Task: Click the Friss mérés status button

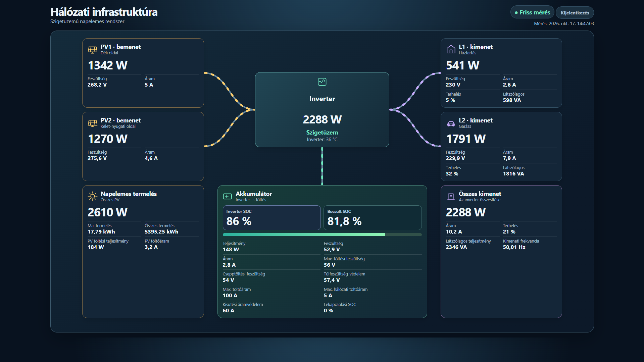Action: [x=532, y=12]
